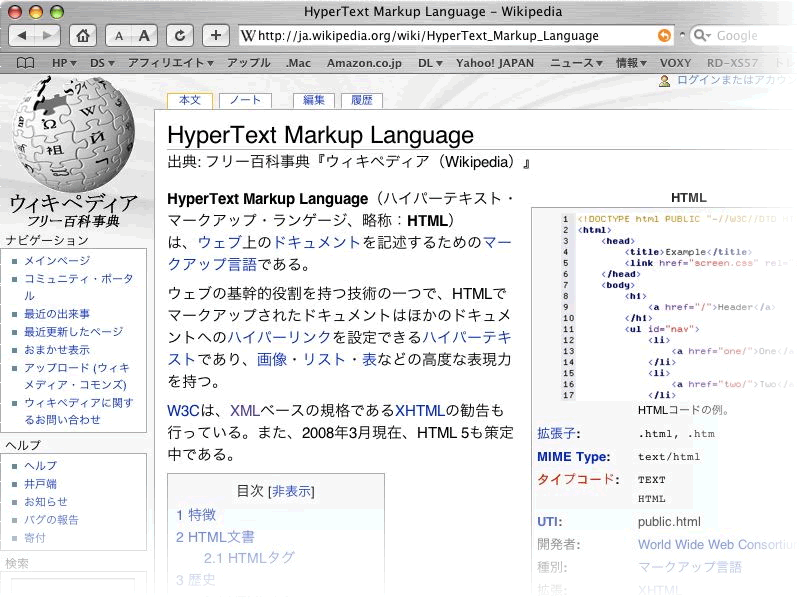Follow the XHTML link in the article body
This screenshot has height=600, width=800.
[x=420, y=411]
